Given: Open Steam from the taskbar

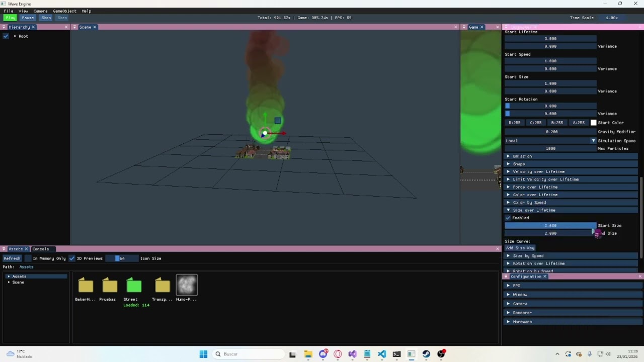Looking at the screenshot, I should tap(426, 354).
